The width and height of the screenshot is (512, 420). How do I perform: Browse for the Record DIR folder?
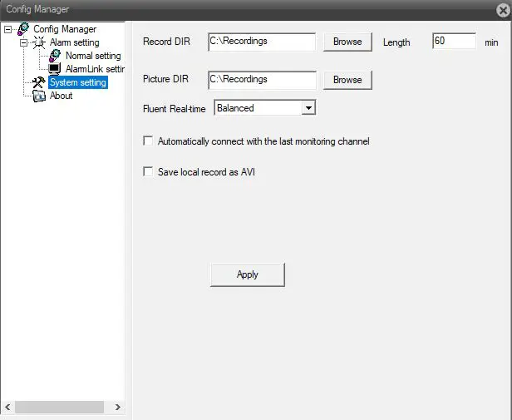(347, 42)
